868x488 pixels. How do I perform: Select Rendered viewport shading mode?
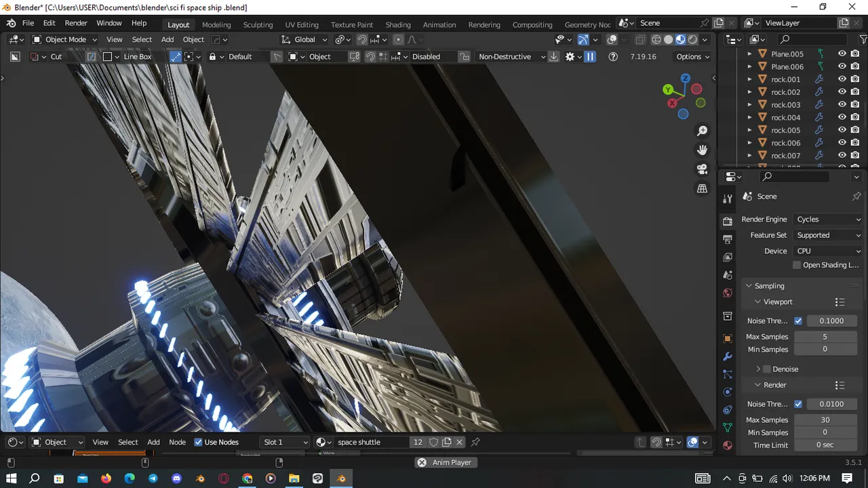(x=693, y=39)
